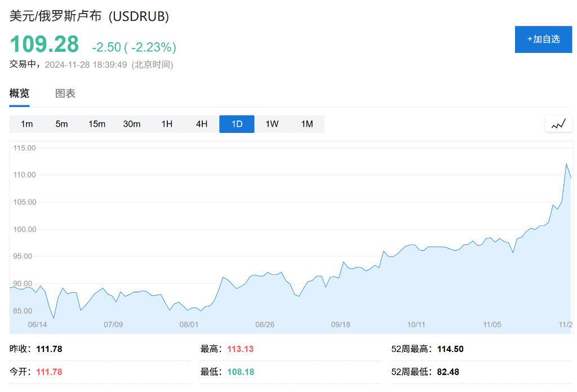
Task: Click the 52周最高 value 114.50
Action: [x=450, y=349]
